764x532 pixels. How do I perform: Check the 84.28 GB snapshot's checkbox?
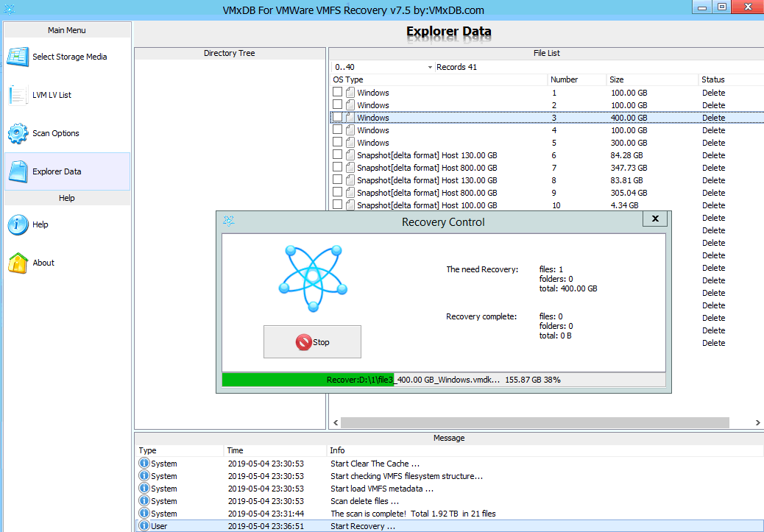pyautogui.click(x=337, y=155)
